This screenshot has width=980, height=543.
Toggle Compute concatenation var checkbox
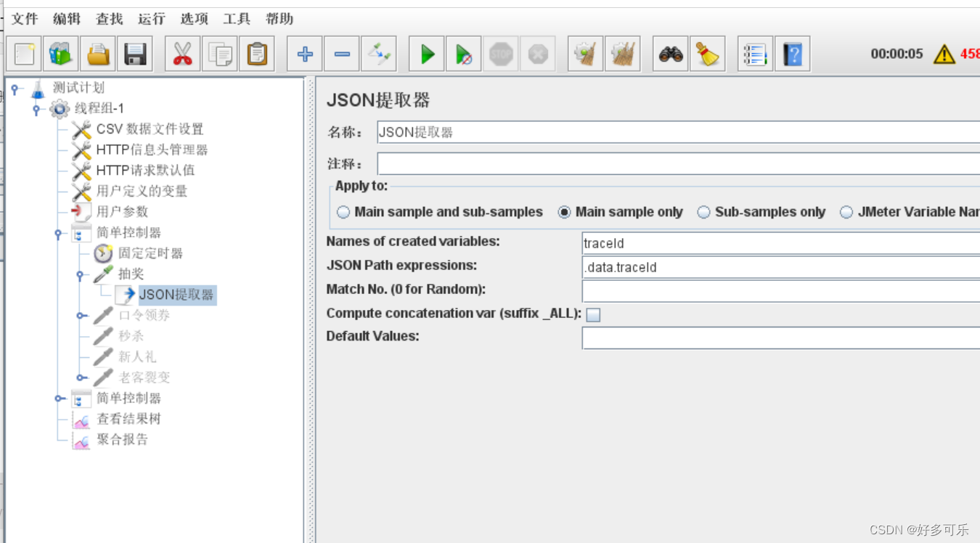click(x=594, y=315)
